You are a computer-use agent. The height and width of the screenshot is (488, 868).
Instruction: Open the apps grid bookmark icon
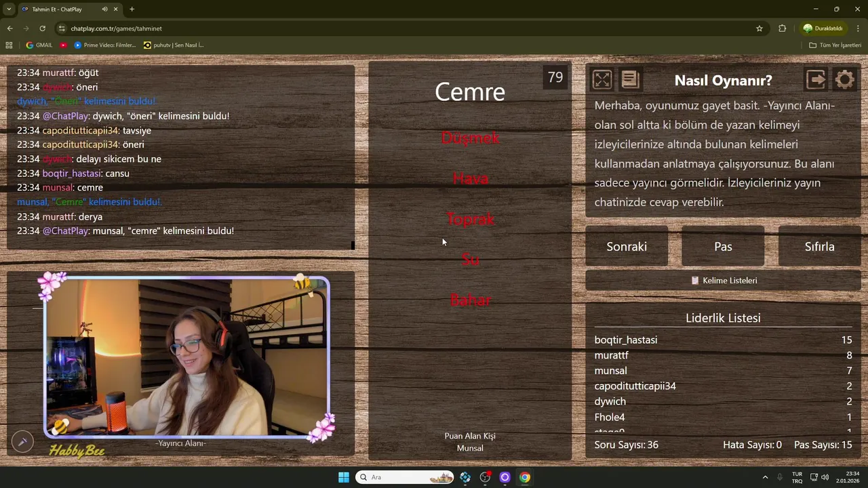(x=9, y=45)
